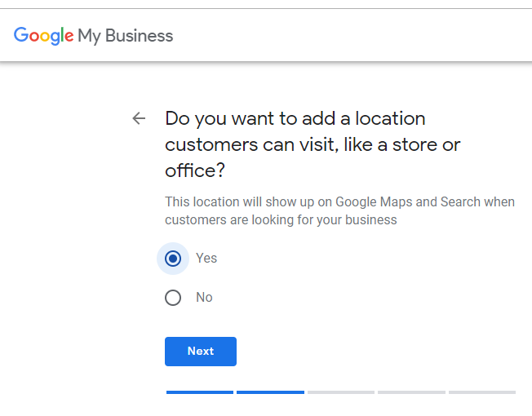Select the Yes radio button
Viewport: 532px width, 416px height.
(173, 259)
